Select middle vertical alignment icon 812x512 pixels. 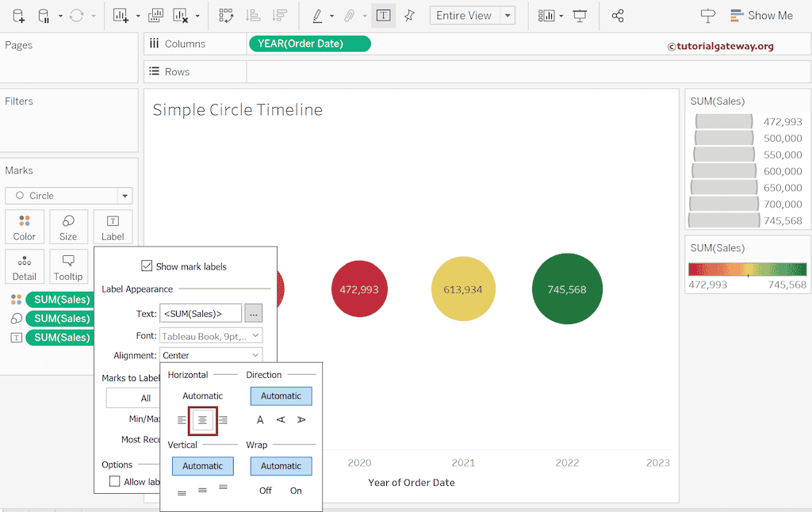pyautogui.click(x=202, y=490)
